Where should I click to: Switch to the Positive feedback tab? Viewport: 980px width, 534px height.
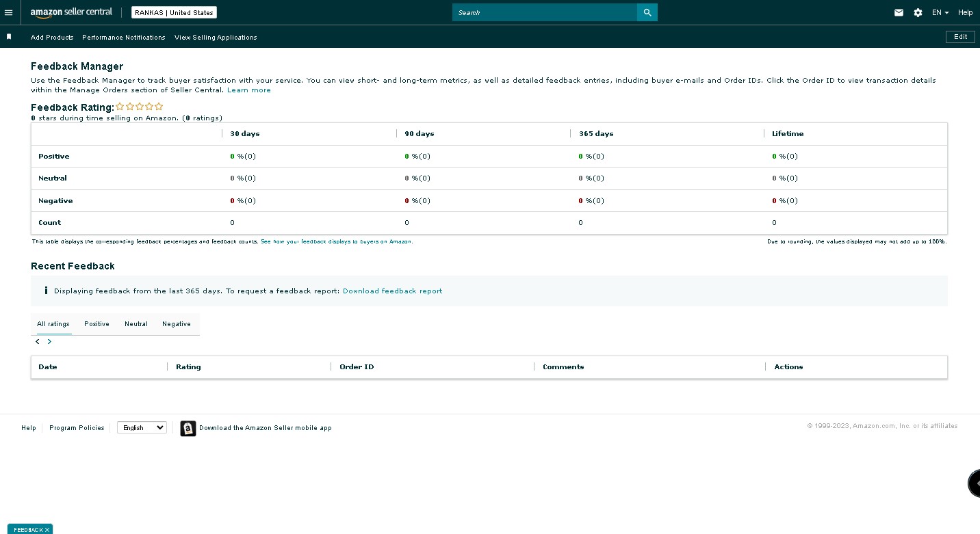point(96,324)
